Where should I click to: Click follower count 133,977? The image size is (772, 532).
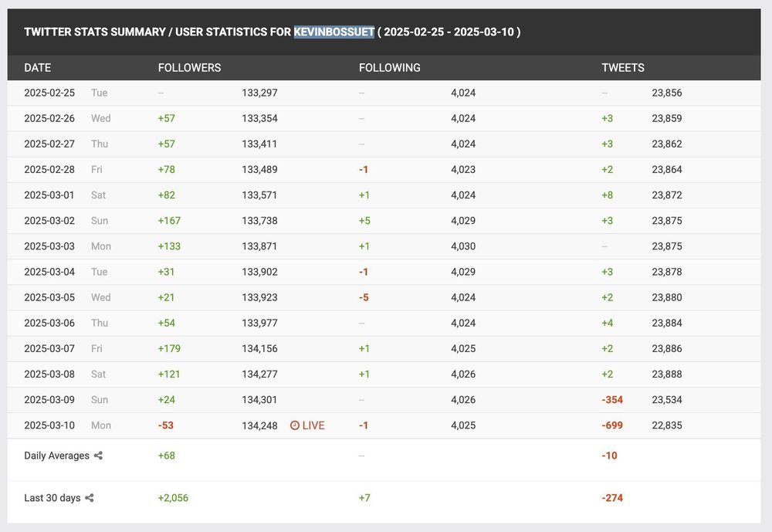[x=259, y=324]
